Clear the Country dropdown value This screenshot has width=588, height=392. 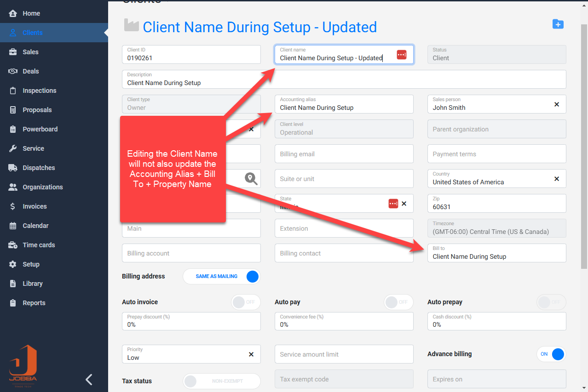pos(556,179)
